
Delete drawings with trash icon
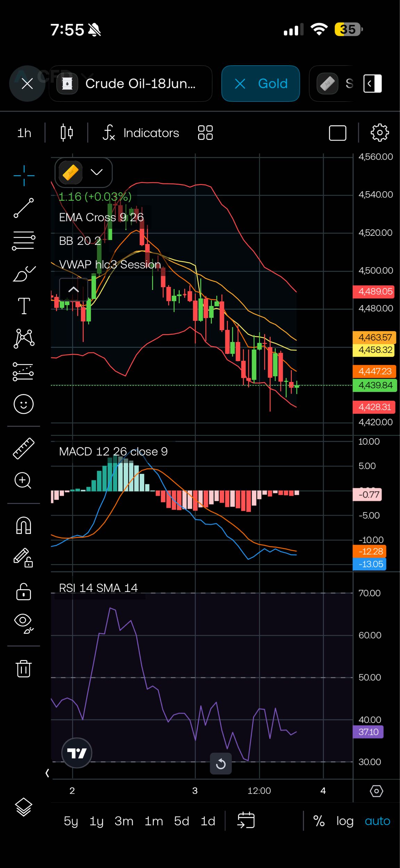click(x=24, y=668)
